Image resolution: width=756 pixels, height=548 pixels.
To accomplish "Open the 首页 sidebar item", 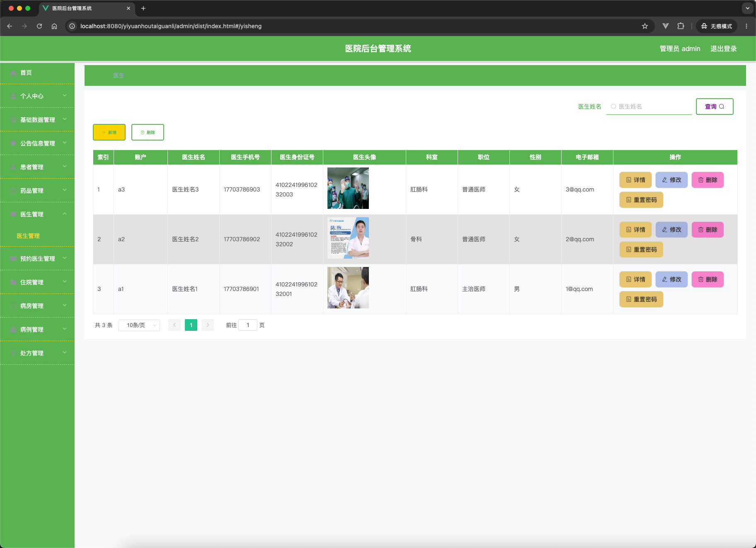I will pyautogui.click(x=37, y=73).
